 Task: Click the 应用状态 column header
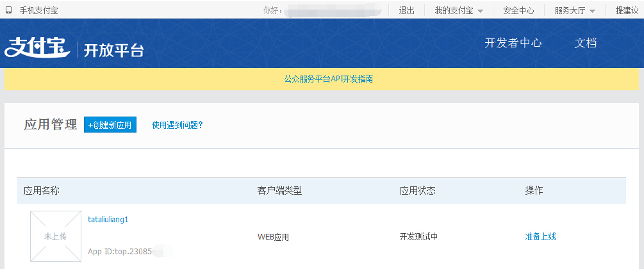(x=417, y=191)
